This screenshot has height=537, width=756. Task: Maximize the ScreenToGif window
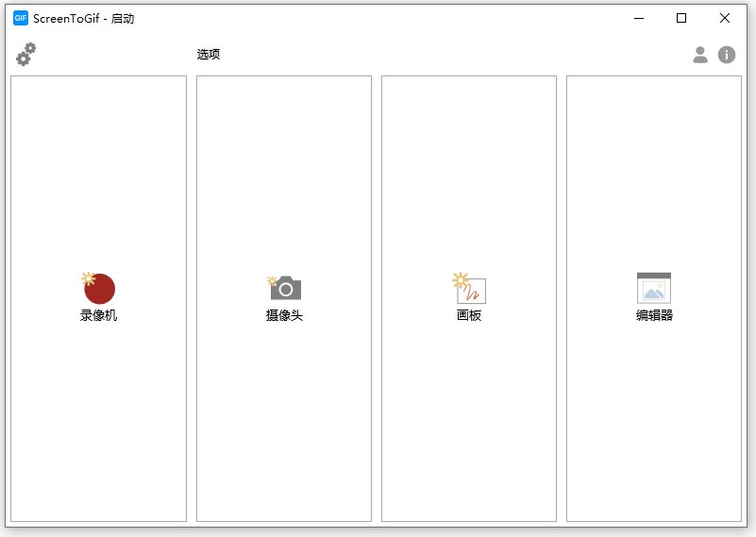pos(681,18)
